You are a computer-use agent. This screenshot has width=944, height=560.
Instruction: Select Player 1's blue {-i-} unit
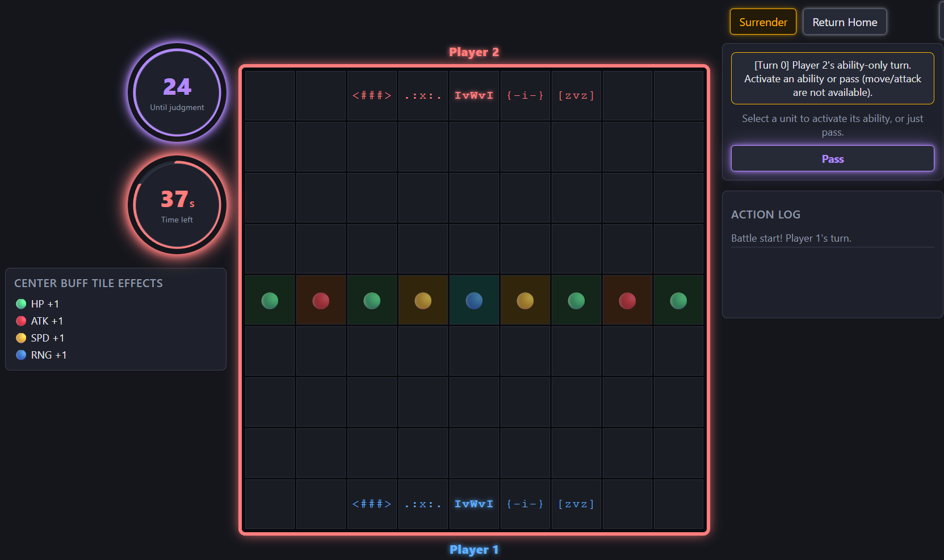[x=525, y=504]
